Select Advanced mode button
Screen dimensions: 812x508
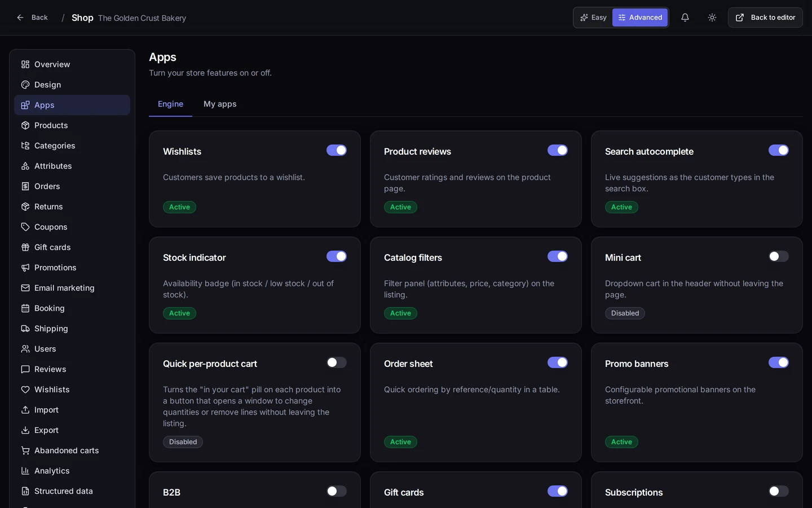[640, 17]
